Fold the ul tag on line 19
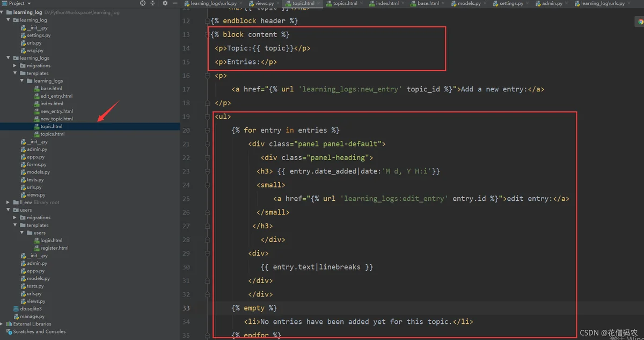Image resolution: width=644 pixels, height=340 pixels. tap(207, 117)
